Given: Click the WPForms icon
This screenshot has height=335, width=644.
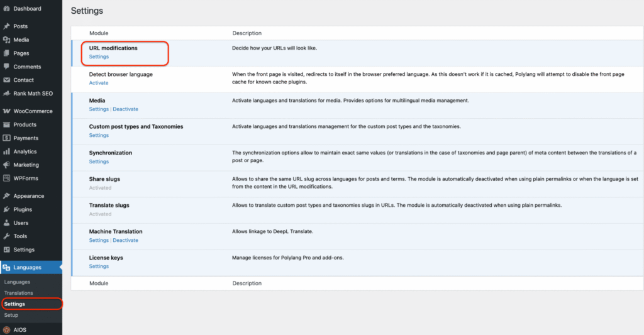Looking at the screenshot, I should [x=6, y=178].
